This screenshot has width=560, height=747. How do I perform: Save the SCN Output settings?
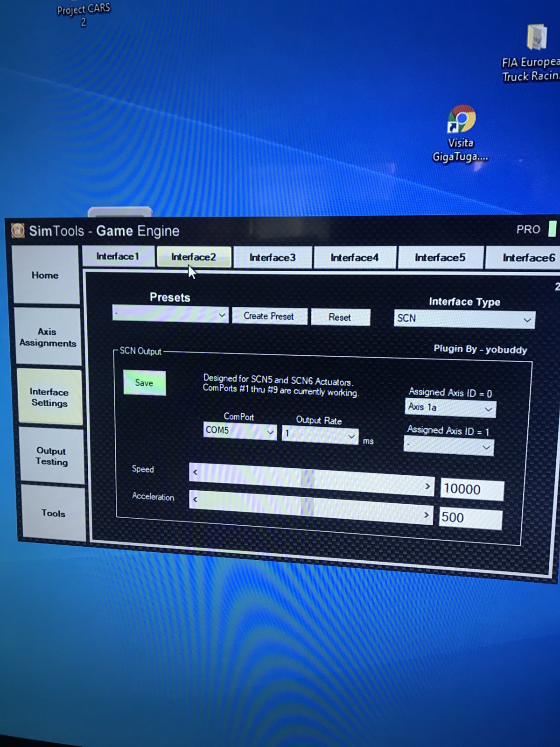tap(144, 383)
